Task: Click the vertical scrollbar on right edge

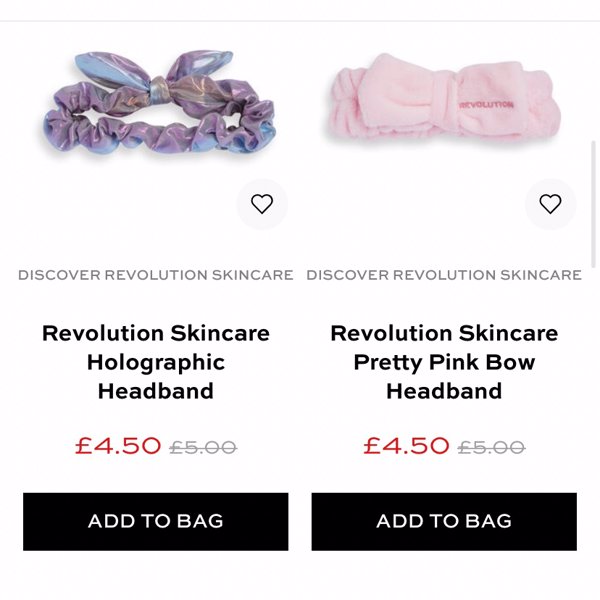Action: tap(593, 205)
